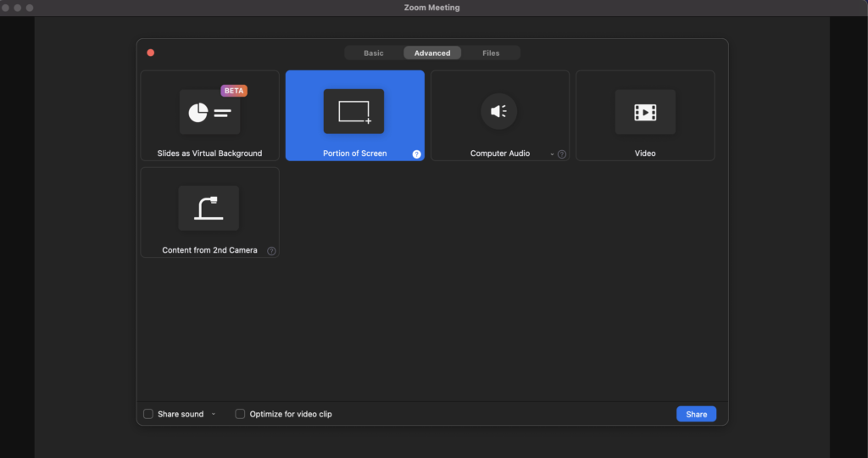Screen dimensions: 868x458
Task: Select the Computer Audio speaker tile
Action: pyautogui.click(x=500, y=115)
